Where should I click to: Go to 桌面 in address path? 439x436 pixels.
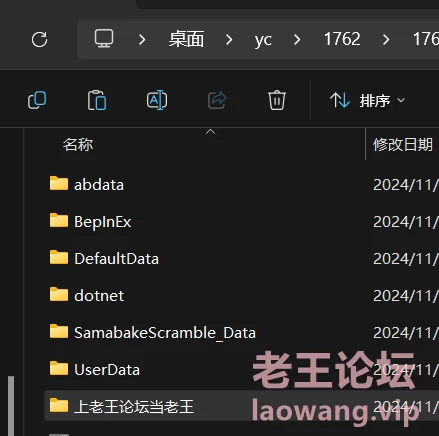186,39
